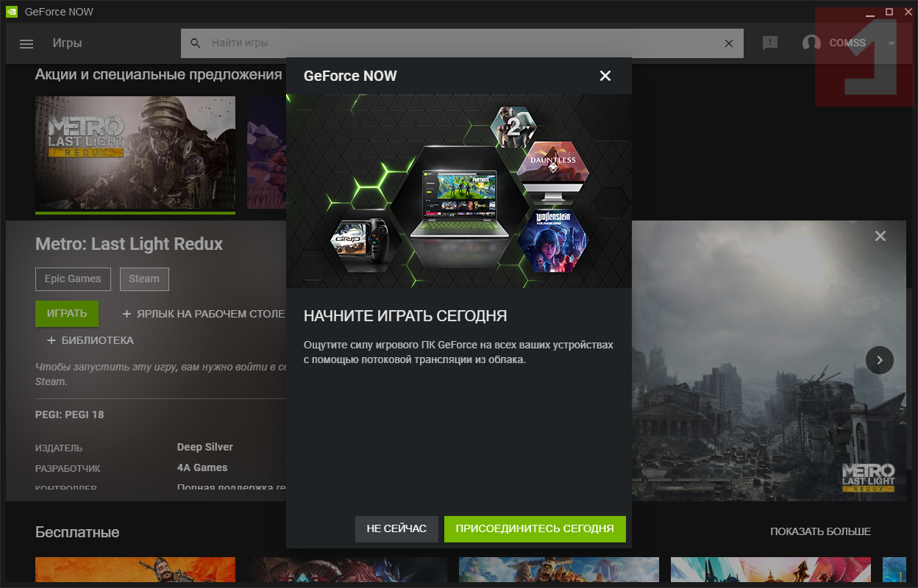
Task: Close the Metro game details panel
Action: click(880, 236)
